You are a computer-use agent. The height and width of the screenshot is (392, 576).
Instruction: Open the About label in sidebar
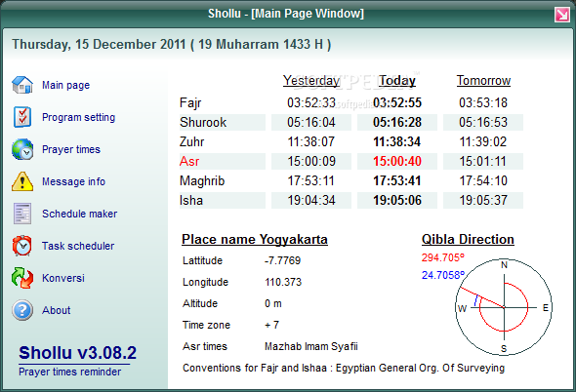point(57,310)
